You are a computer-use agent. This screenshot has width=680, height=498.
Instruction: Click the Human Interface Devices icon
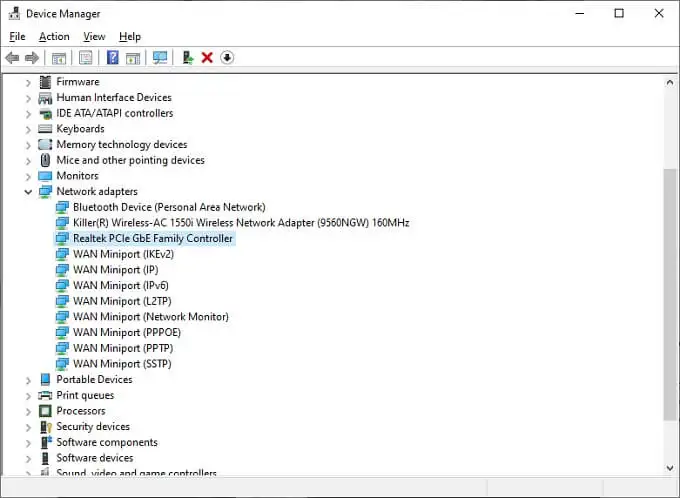click(45, 98)
